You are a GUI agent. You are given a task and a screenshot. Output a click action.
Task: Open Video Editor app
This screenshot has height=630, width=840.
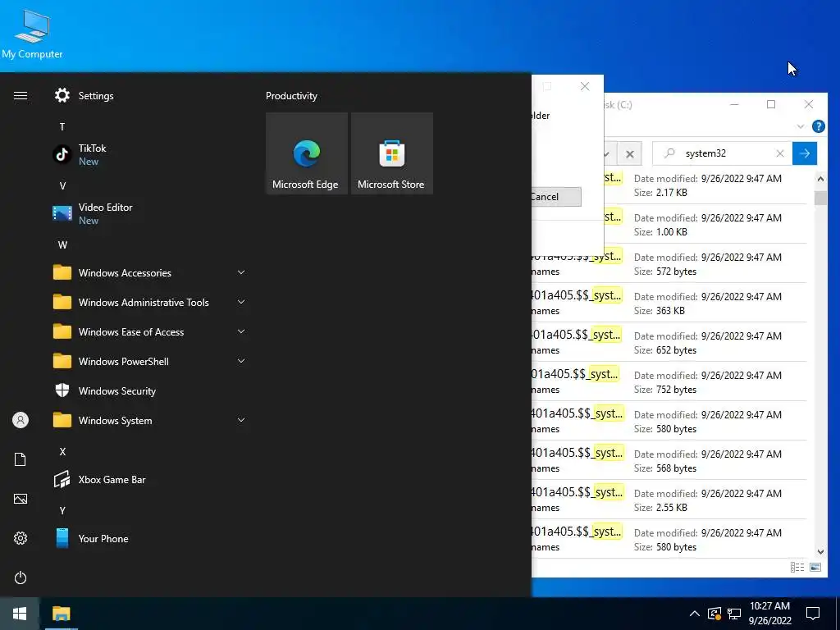point(149,213)
